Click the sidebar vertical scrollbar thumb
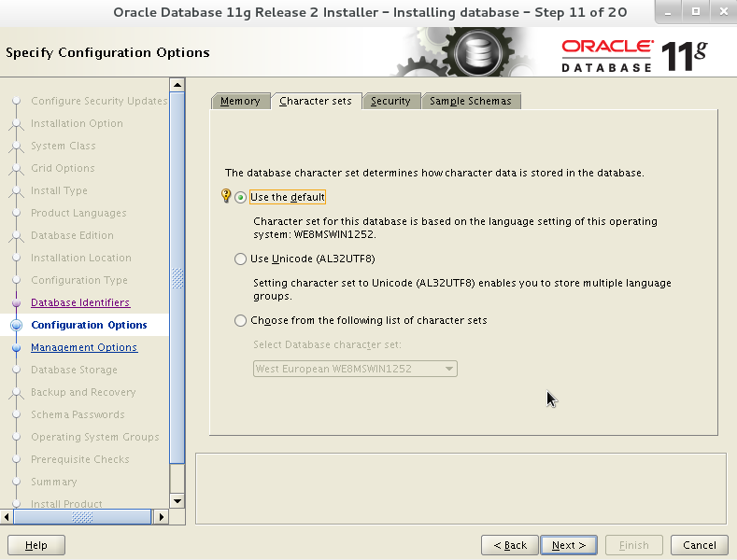This screenshot has height=560, width=737. coord(177,278)
